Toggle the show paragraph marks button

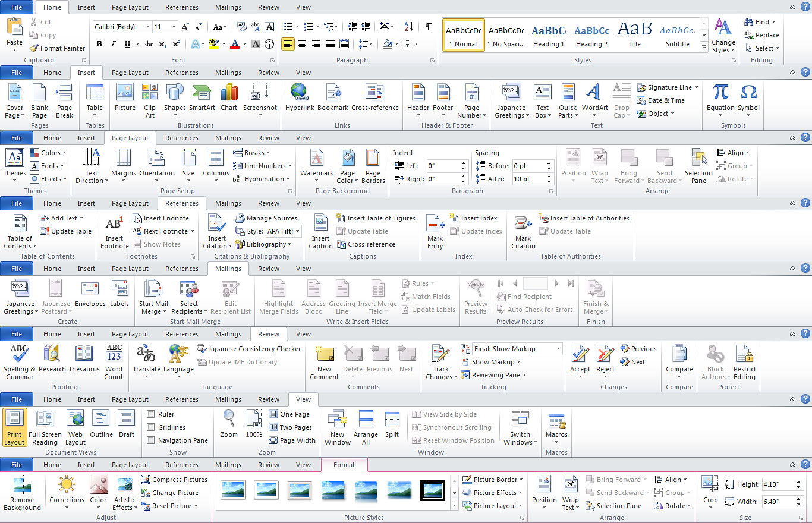[x=428, y=27]
